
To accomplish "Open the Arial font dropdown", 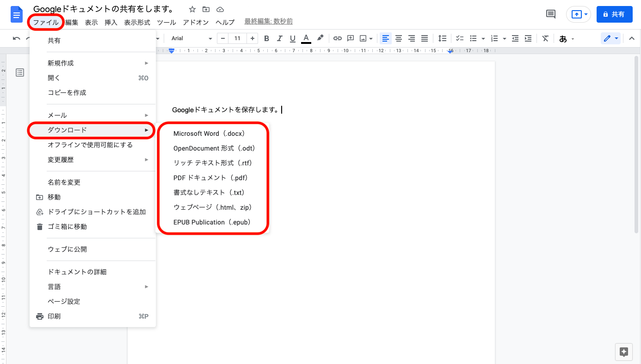I will point(191,39).
